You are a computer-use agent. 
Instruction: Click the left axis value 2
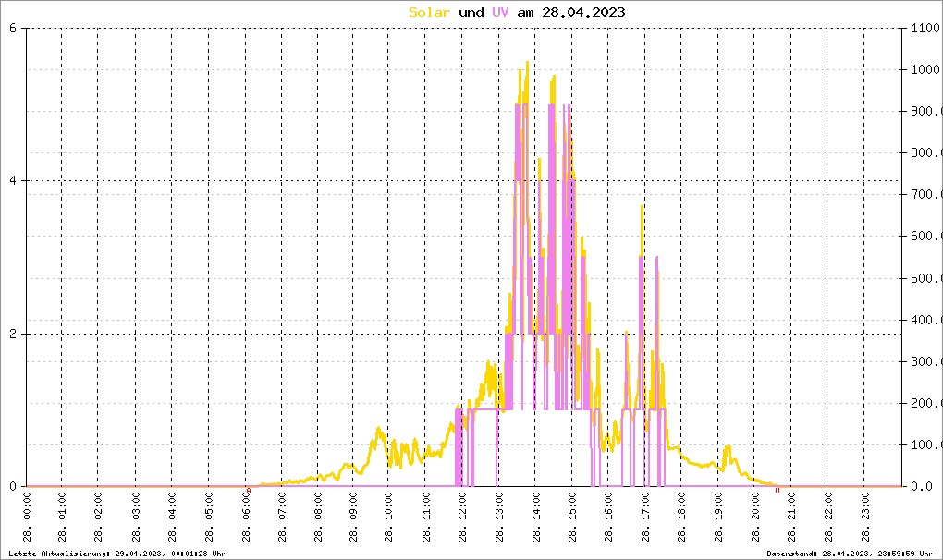[13, 334]
